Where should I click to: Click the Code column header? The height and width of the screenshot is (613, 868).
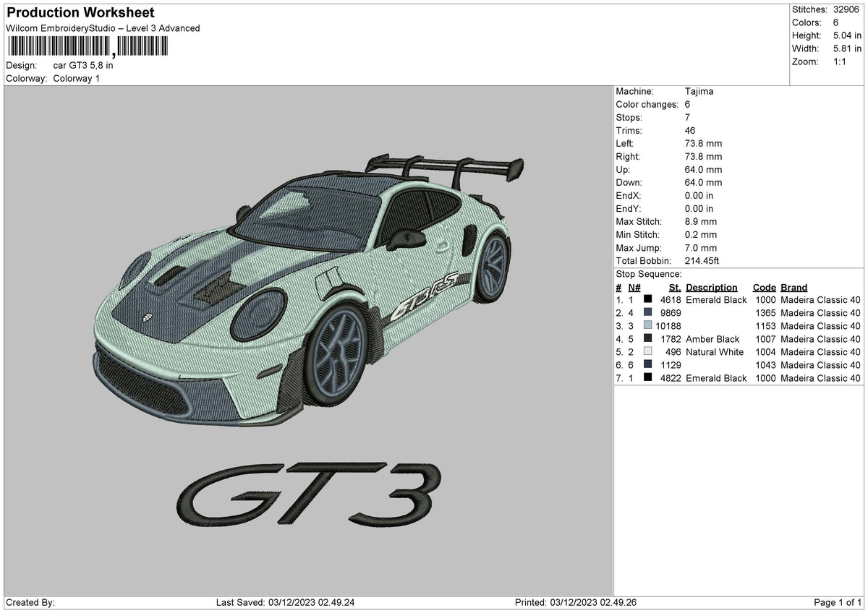click(765, 287)
